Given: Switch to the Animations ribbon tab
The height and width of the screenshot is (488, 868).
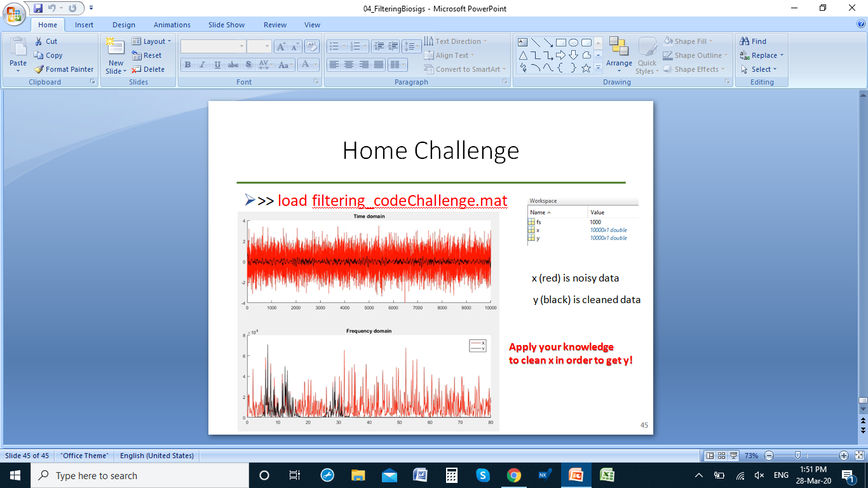Looking at the screenshot, I should pos(172,24).
